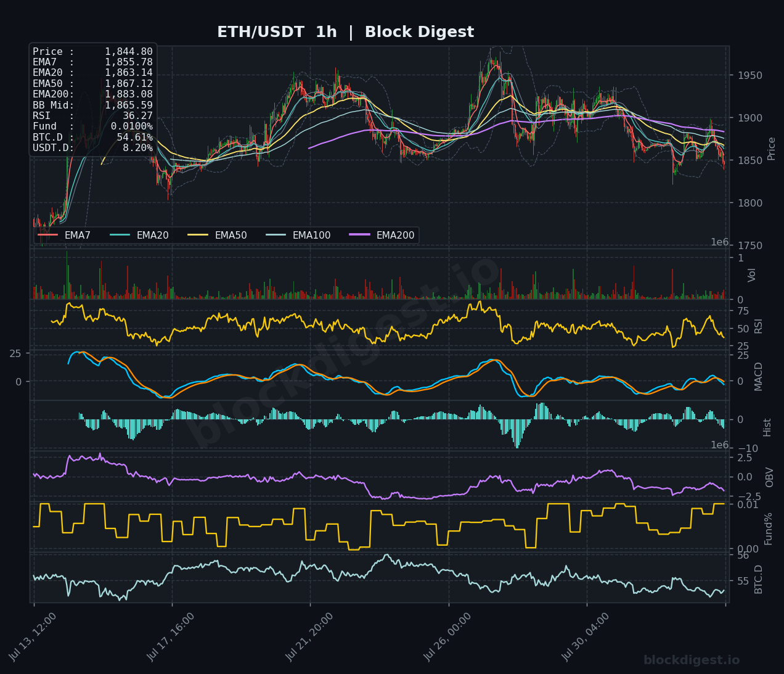
Task: Click the Jul 30, 04:00 date tick
Action: pos(587,636)
